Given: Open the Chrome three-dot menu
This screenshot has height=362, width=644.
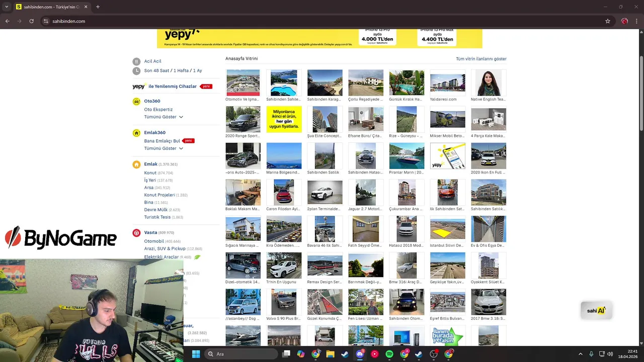Looking at the screenshot, I should pyautogui.click(x=637, y=21).
